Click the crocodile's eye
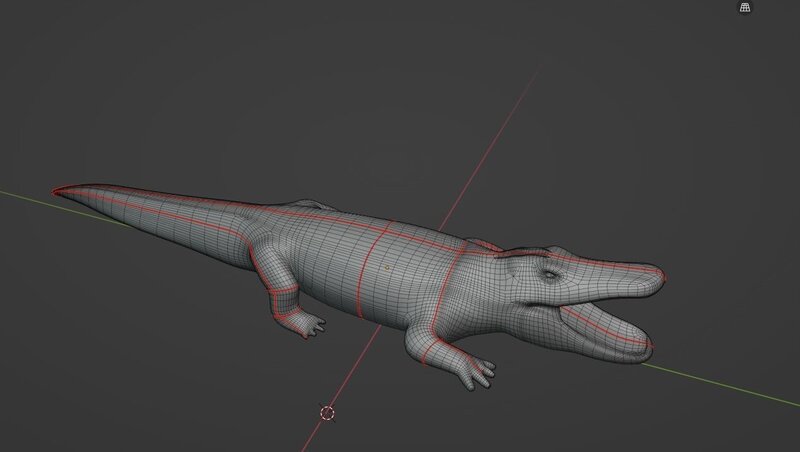800x452 pixels. tap(549, 271)
